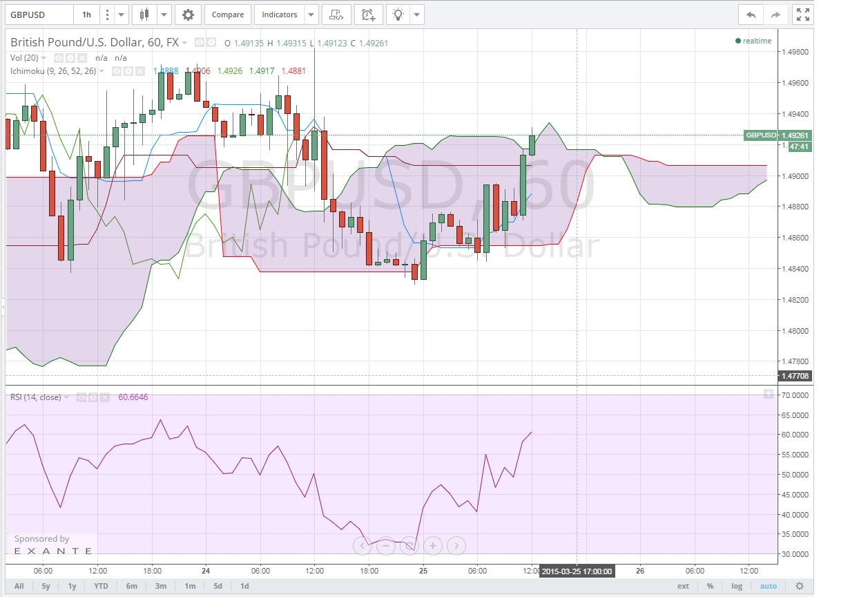Open chart properties gear in top toolbar
The image size is (868, 597).
tap(188, 15)
